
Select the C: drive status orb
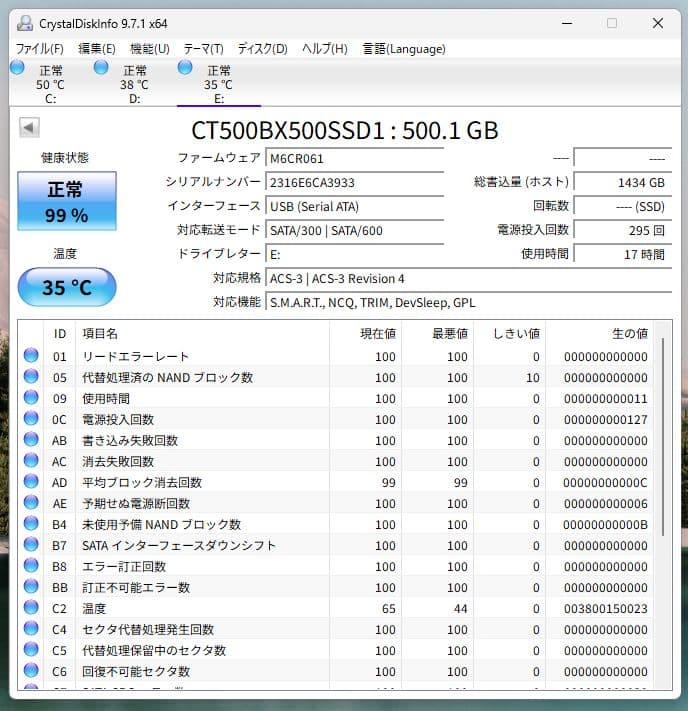point(17,68)
